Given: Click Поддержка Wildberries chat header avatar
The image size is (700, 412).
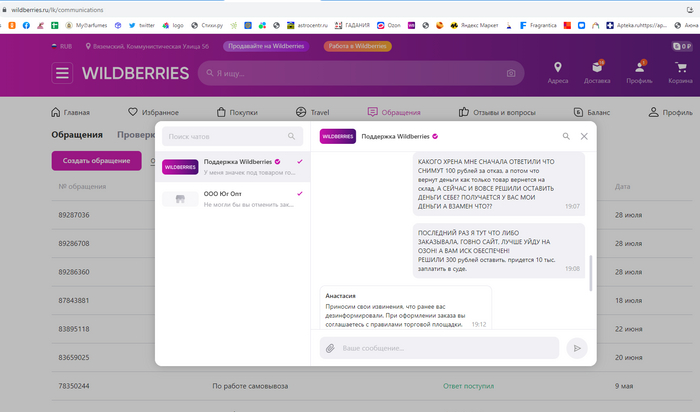Looking at the screenshot, I should point(338,136).
